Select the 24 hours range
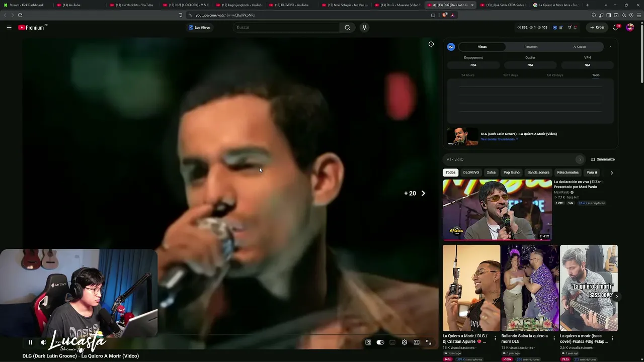Viewport: 644px width, 362px height. [x=468, y=75]
